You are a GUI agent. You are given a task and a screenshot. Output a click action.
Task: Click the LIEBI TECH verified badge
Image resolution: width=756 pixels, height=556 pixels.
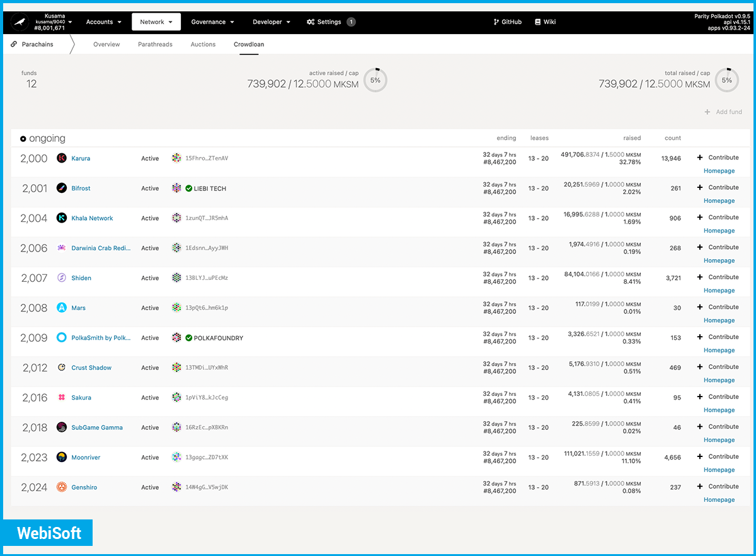pos(188,188)
